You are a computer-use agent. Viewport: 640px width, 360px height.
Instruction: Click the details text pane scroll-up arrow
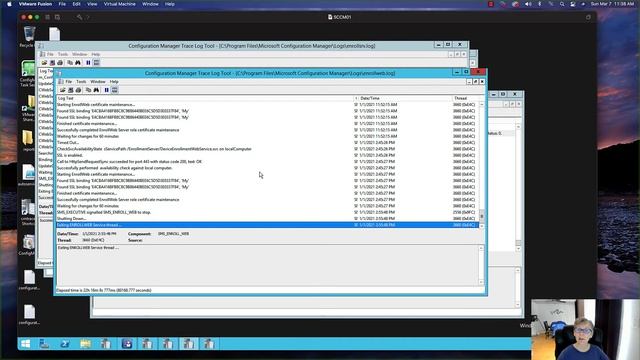(481, 248)
